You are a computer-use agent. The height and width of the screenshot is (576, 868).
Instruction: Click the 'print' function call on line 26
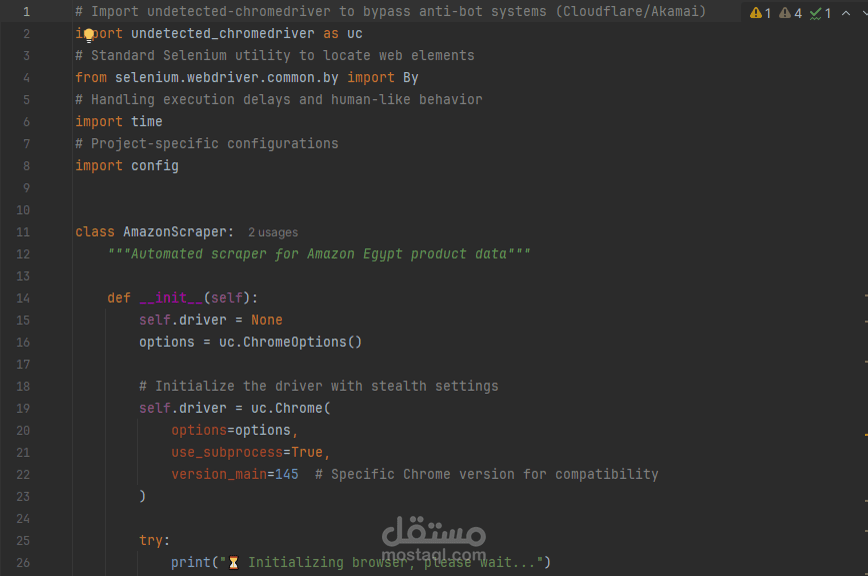(191, 562)
